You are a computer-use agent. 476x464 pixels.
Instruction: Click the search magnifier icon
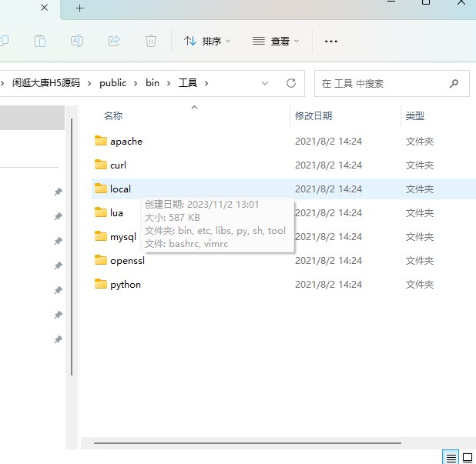click(x=454, y=83)
